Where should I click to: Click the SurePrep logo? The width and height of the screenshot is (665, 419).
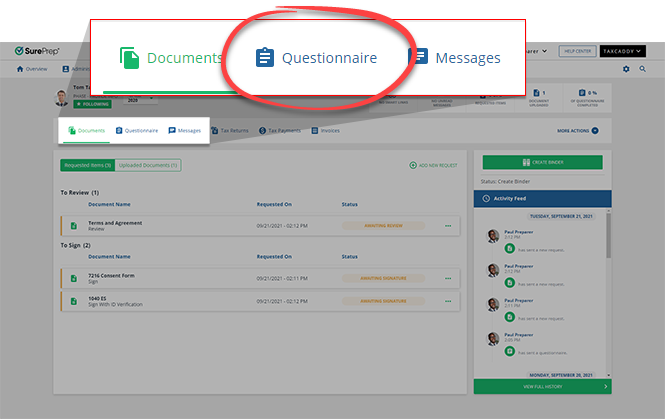pos(37,51)
